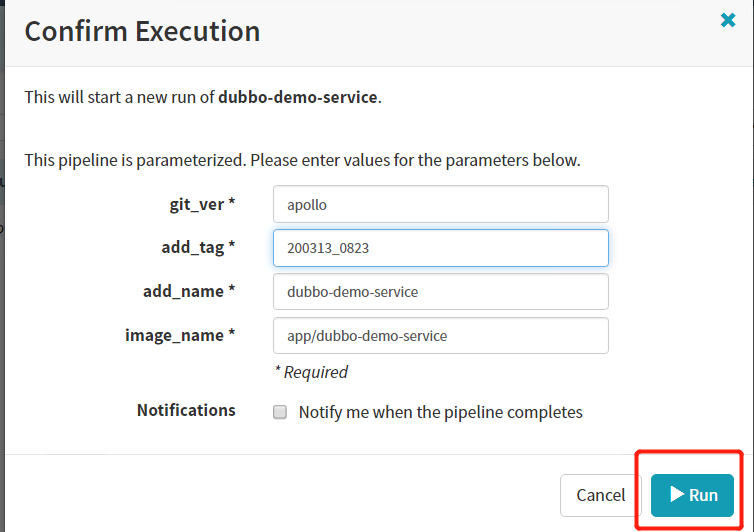Viewport: 754px width, 532px height.
Task: Click the 'Notify me when the pipeline completes' label
Action: [440, 412]
